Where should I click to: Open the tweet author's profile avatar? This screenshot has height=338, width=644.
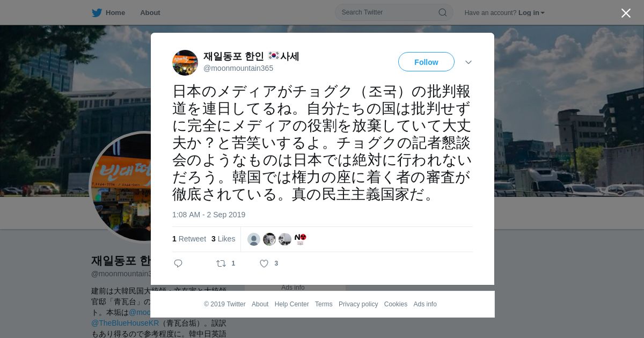[185, 63]
